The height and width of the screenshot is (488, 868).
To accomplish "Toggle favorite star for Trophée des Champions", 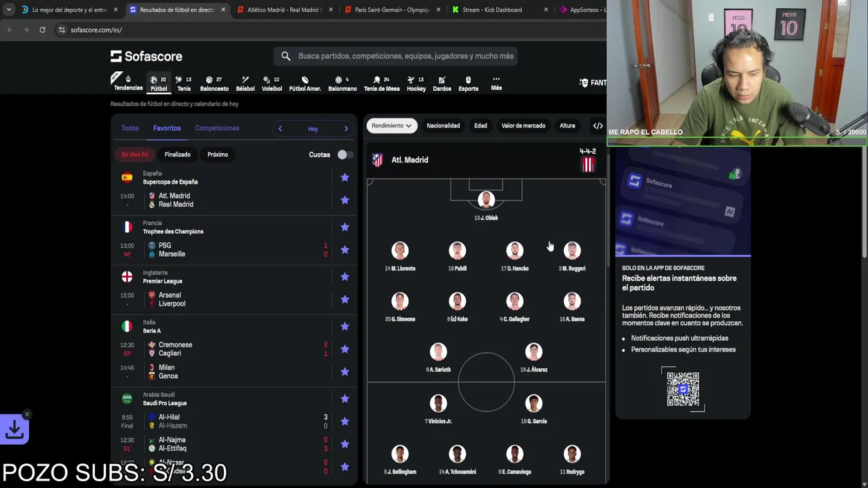I will (x=344, y=227).
